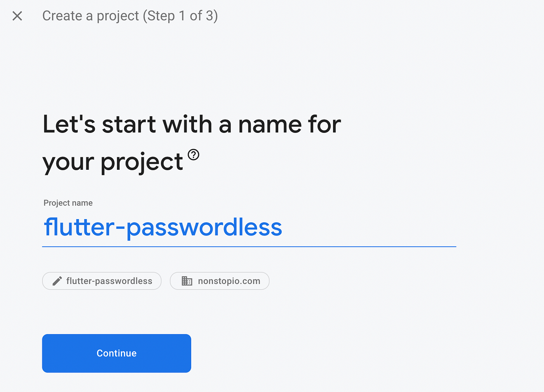The image size is (544, 392).
Task: Click the nonstopio.com organization chip
Action: point(220,281)
